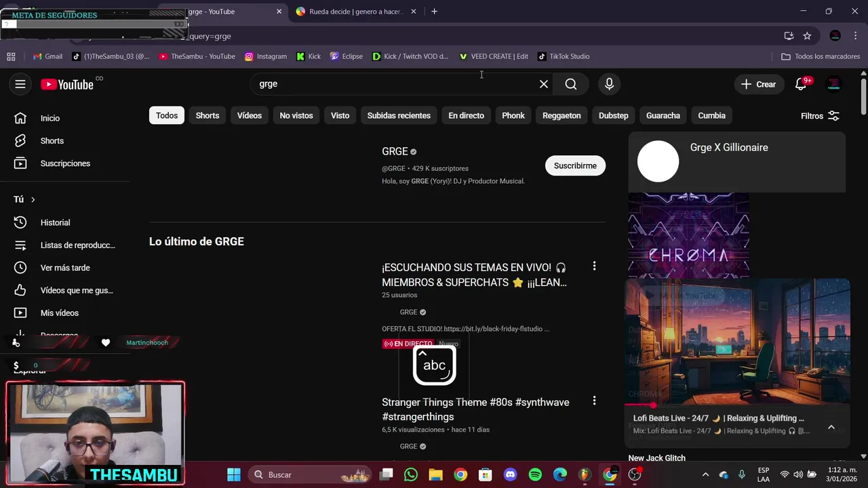This screenshot has width=868, height=488.
Task: Click the magnifier search button
Action: coord(571,84)
